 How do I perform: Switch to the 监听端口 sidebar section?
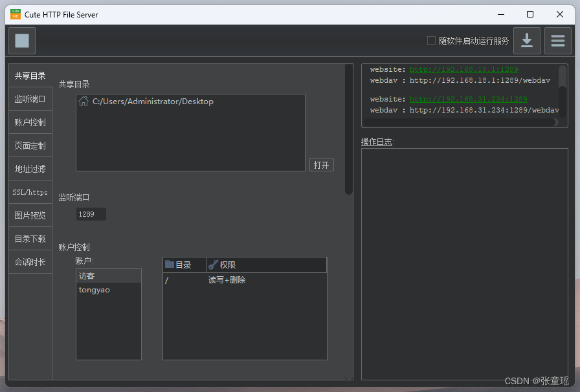30,98
